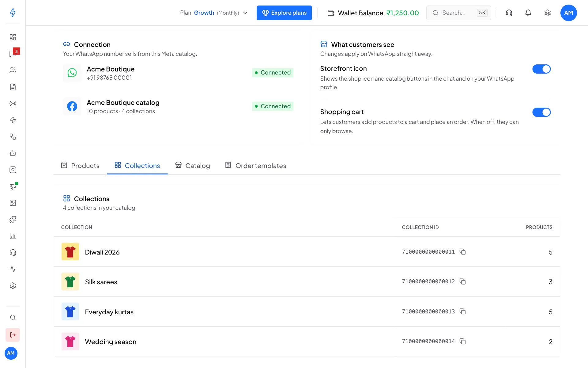Open the templates document icon in sidebar

click(x=13, y=87)
